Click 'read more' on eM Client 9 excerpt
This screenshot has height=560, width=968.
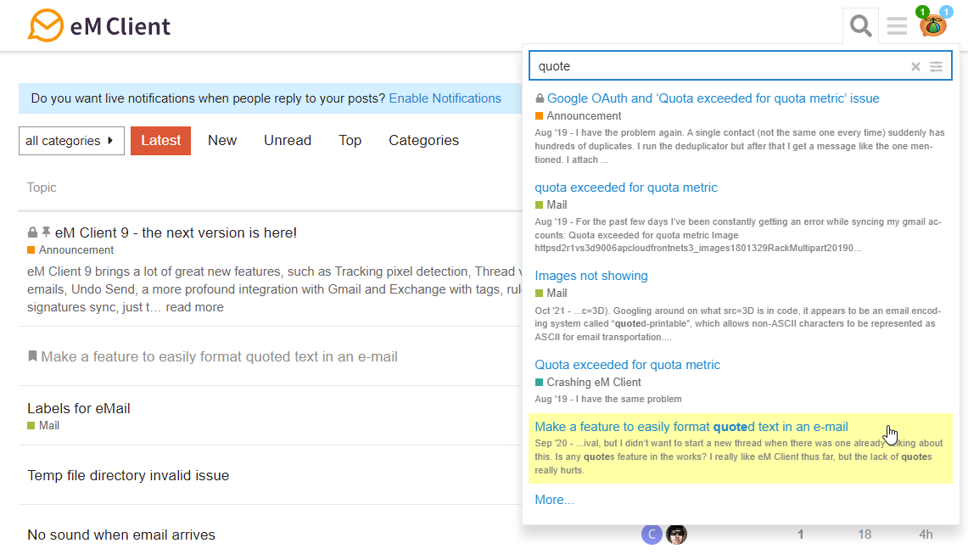point(194,307)
